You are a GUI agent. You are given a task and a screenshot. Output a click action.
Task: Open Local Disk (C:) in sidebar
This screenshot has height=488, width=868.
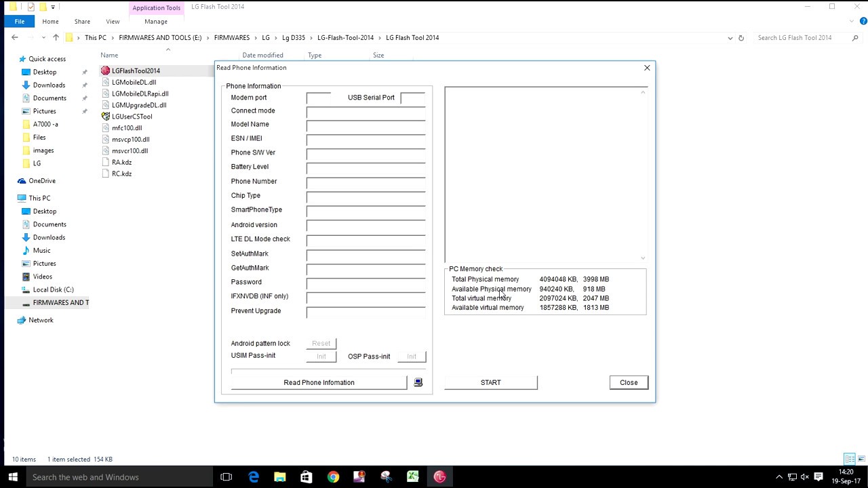[53, 289]
